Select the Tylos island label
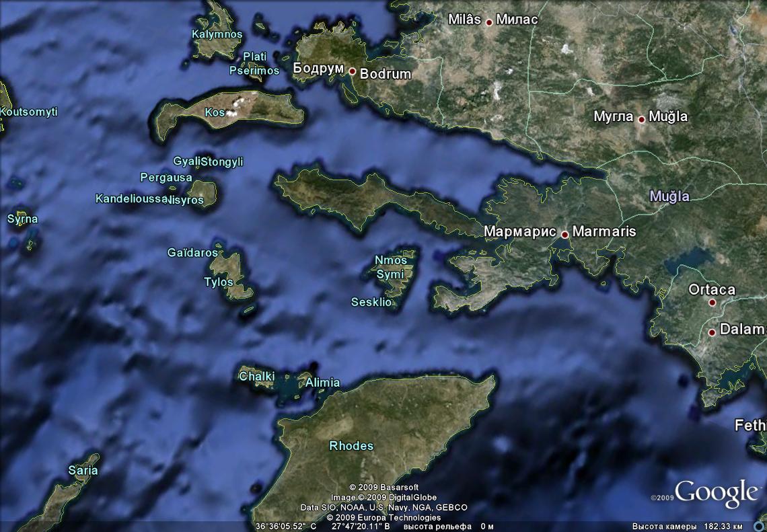The height and width of the screenshot is (532, 767). [219, 282]
